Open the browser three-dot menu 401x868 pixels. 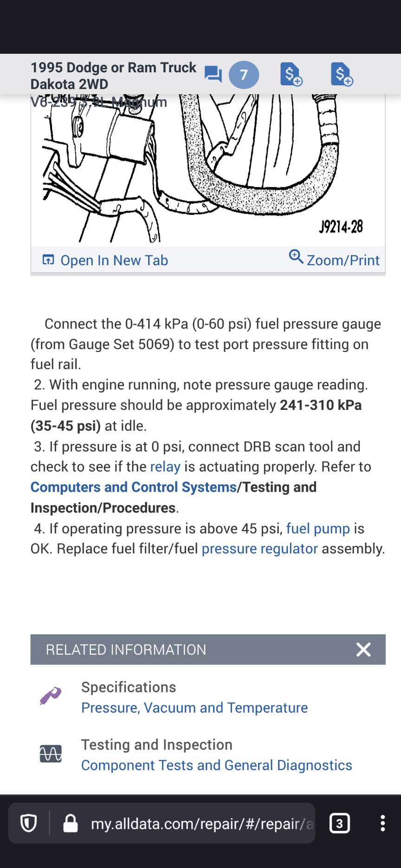click(382, 823)
